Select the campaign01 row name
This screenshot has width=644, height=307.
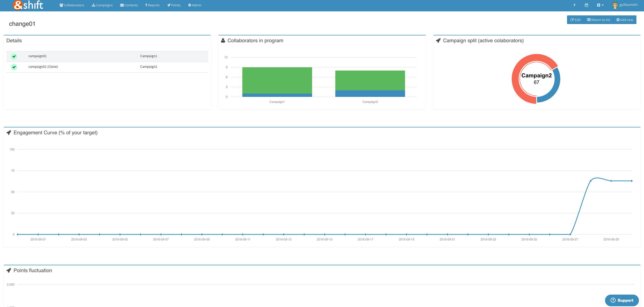37,56
